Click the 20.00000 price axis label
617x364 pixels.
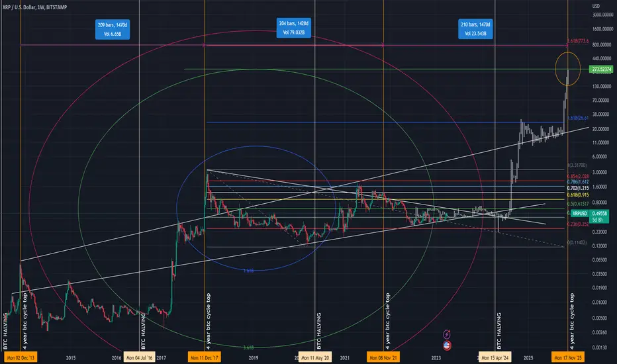pos(602,129)
